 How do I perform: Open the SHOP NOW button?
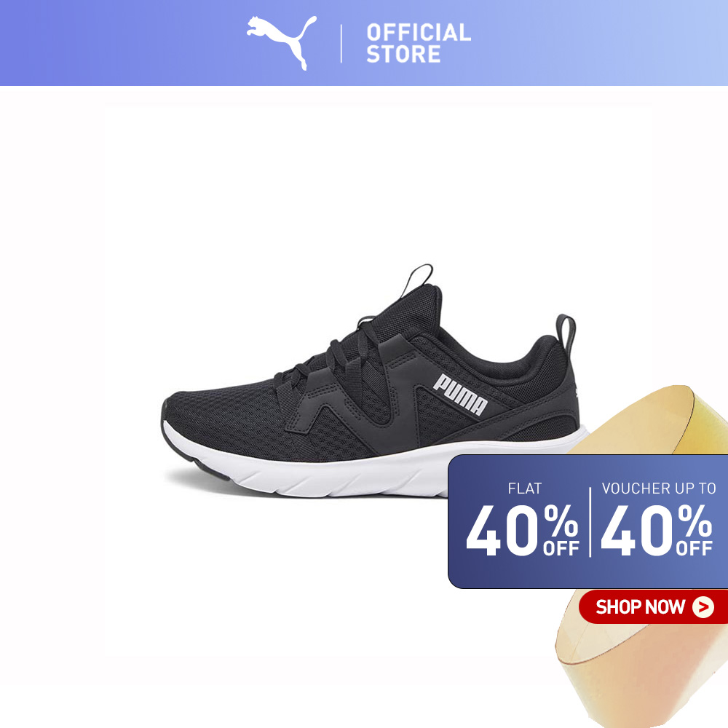point(653,607)
